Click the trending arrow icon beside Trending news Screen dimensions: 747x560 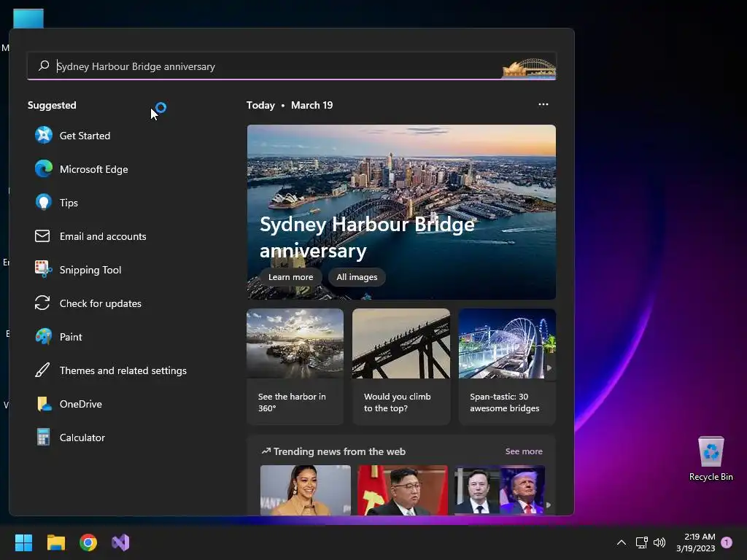tap(266, 451)
